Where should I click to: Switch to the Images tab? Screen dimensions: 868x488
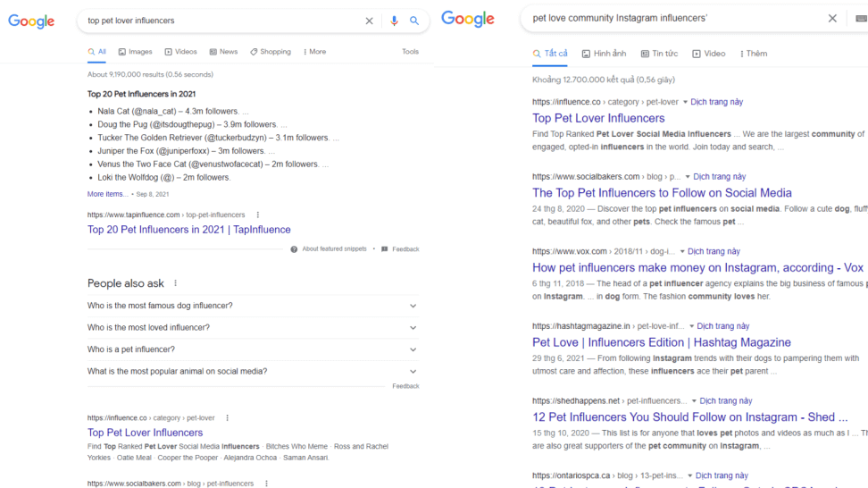(x=135, y=52)
